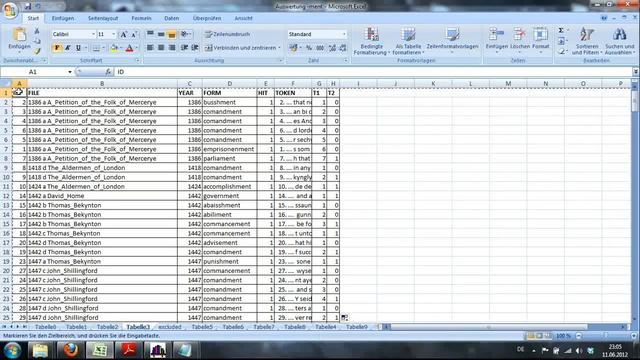Open Adobe Reader from the taskbar
The height and width of the screenshot is (360, 640).
[x=129, y=350]
